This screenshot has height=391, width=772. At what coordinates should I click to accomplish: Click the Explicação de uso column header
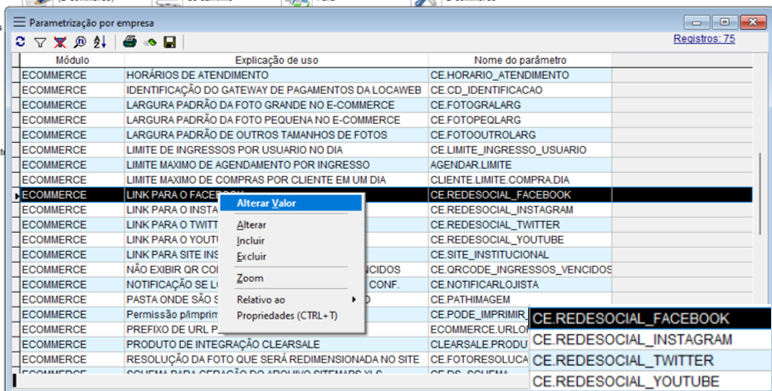click(x=276, y=60)
